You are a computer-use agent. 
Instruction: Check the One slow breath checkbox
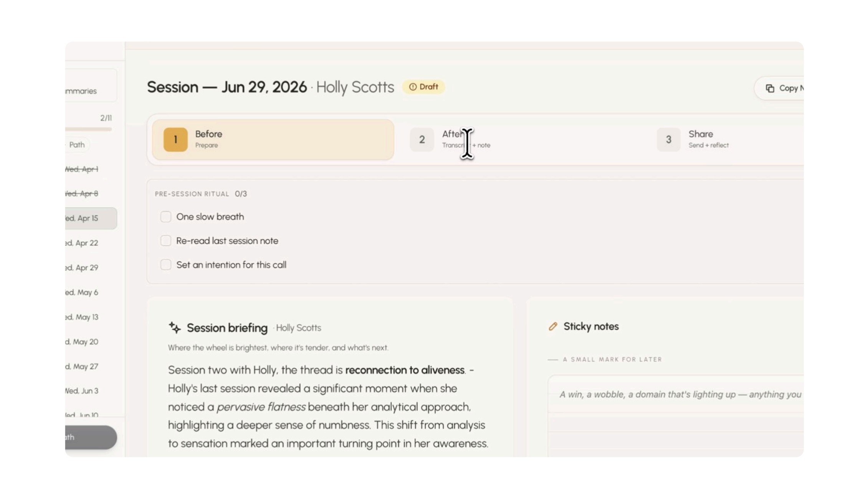coord(165,217)
